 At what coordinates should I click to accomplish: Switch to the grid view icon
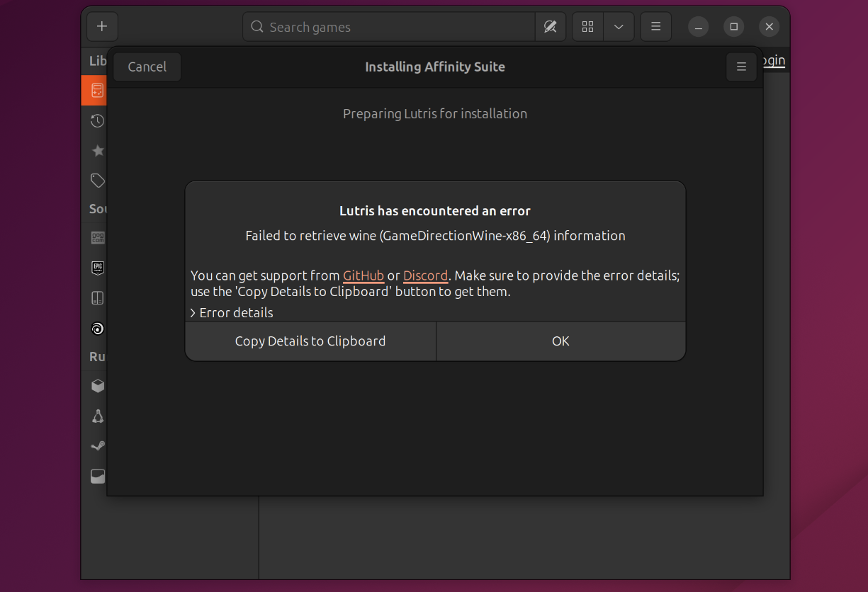587,27
